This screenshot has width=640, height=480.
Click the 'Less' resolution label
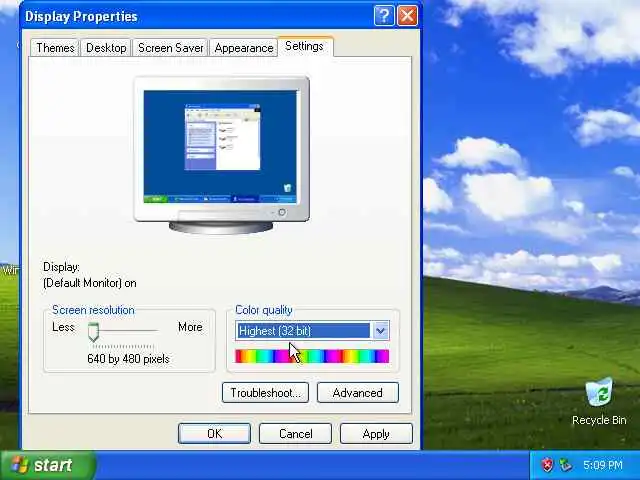tap(63, 327)
